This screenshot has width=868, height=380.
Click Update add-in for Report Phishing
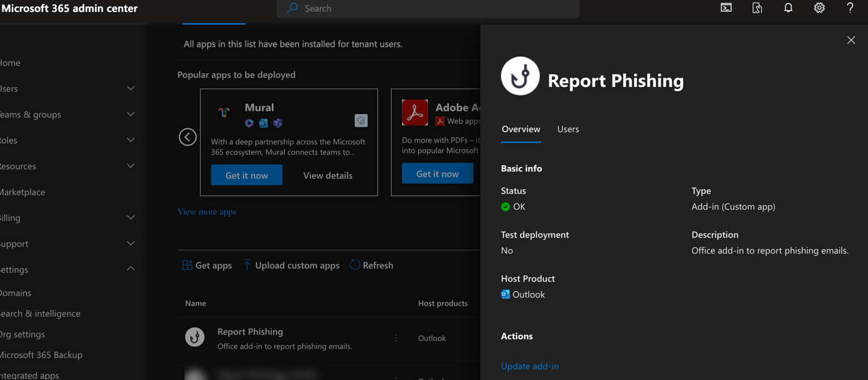click(530, 366)
